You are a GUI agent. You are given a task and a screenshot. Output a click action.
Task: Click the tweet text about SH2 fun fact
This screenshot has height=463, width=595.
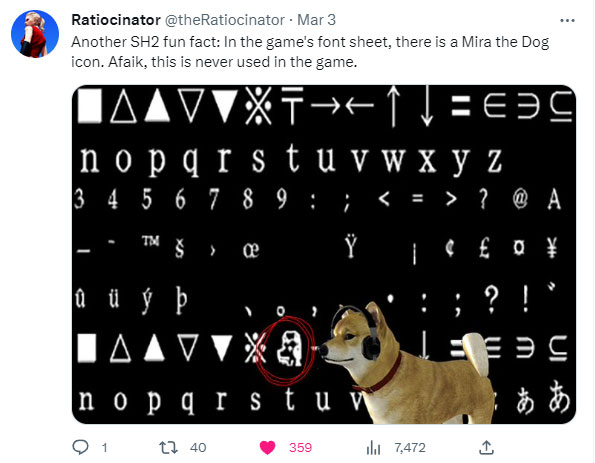point(310,52)
